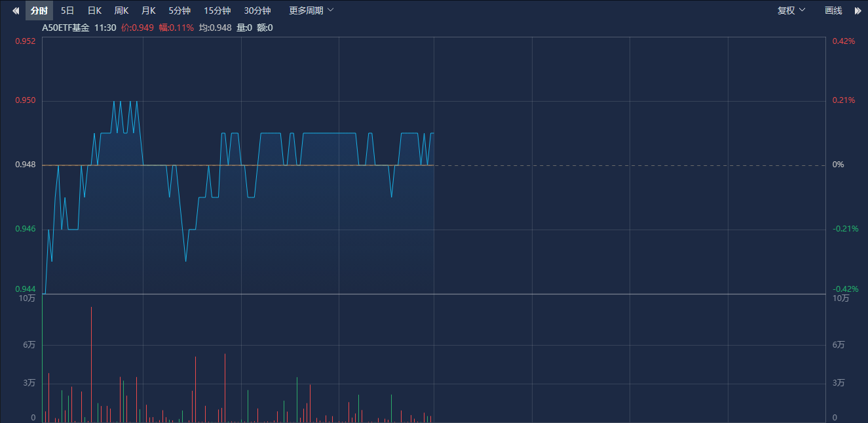The image size is (868, 423).
Task: Click the 0.950 price axis label
Action: (25, 100)
